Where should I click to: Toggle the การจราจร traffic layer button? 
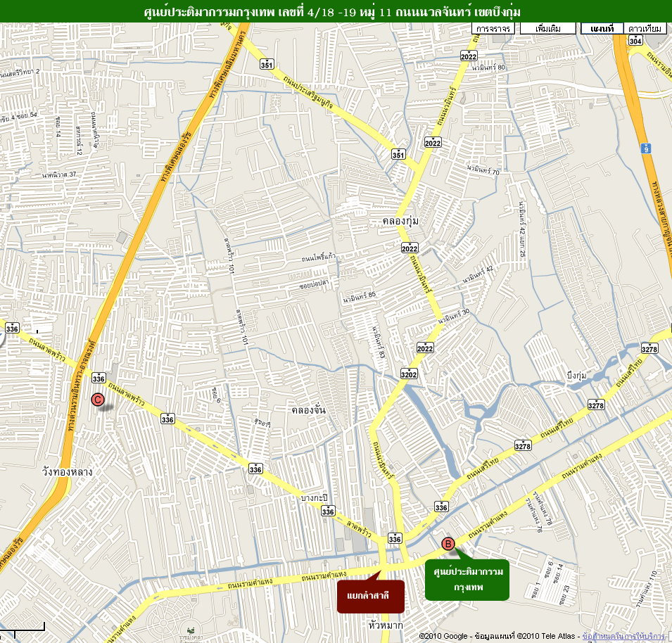tap(493, 29)
